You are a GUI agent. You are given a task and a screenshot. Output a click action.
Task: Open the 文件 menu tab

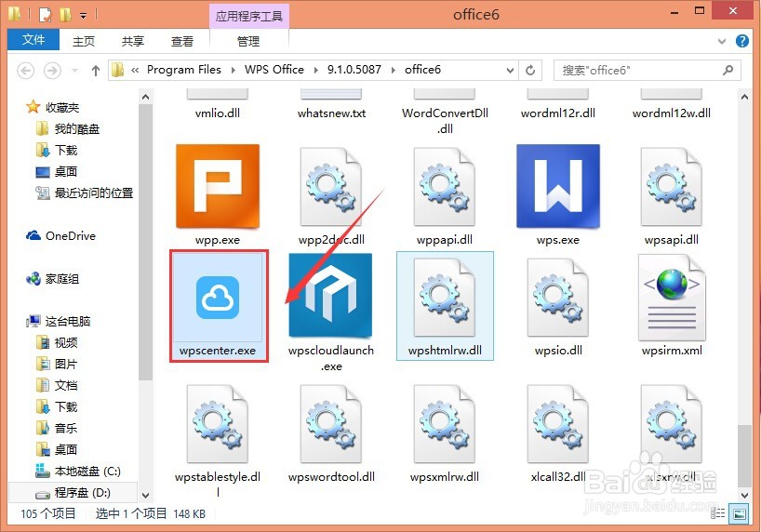(33, 39)
